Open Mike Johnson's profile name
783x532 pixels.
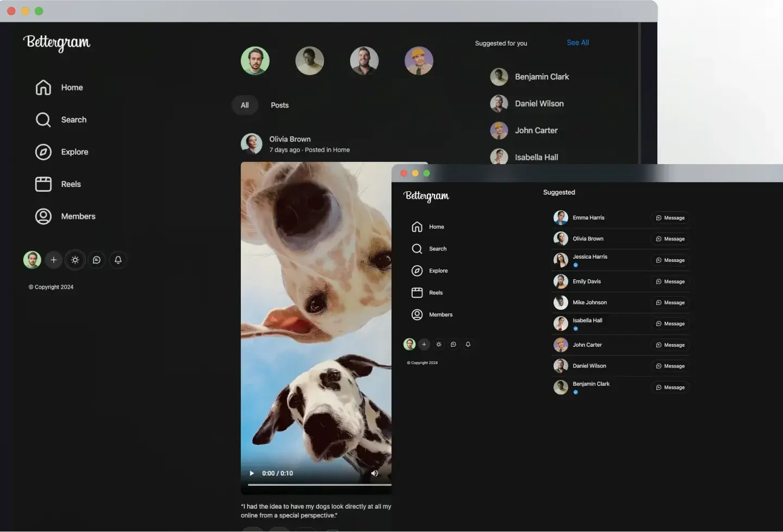[589, 302]
